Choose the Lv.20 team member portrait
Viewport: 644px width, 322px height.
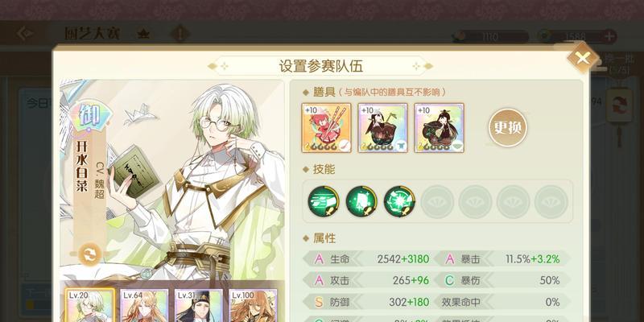[x=90, y=305]
